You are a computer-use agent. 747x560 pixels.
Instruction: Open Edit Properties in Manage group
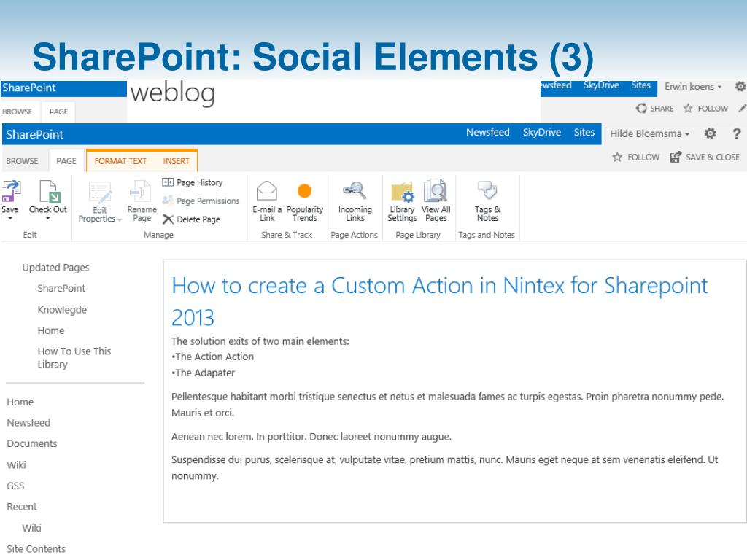coord(100,203)
